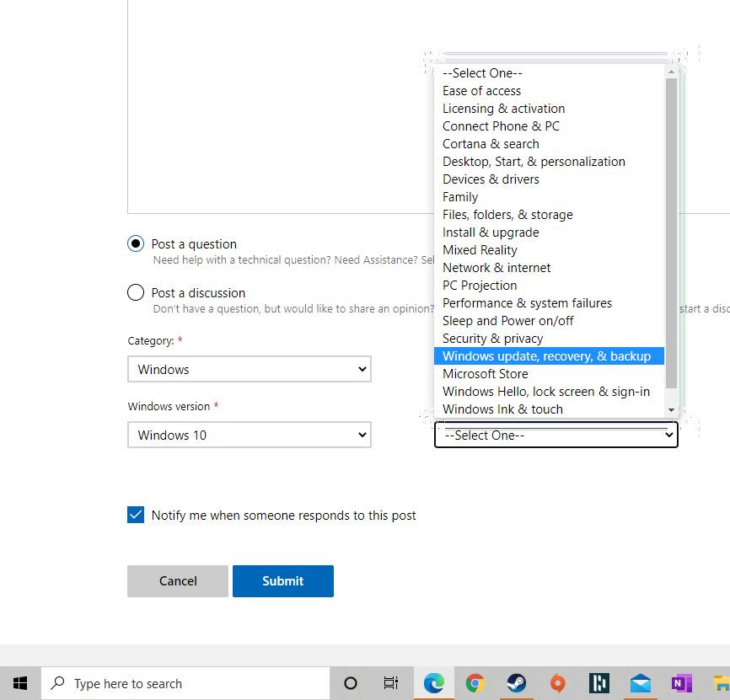Collapse the topic --Select One-- combo box
Screen dimensions: 730x700
pyautogui.click(x=556, y=435)
